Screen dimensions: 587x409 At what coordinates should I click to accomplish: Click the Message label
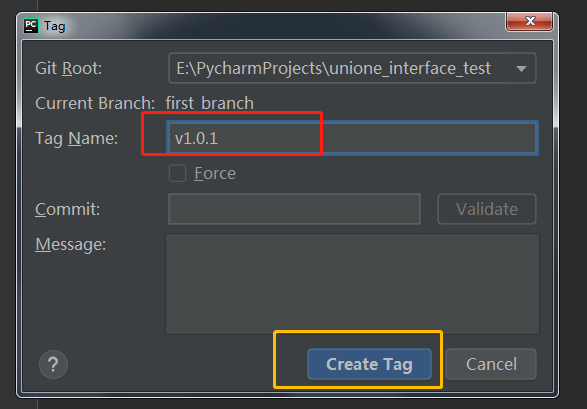coord(71,245)
